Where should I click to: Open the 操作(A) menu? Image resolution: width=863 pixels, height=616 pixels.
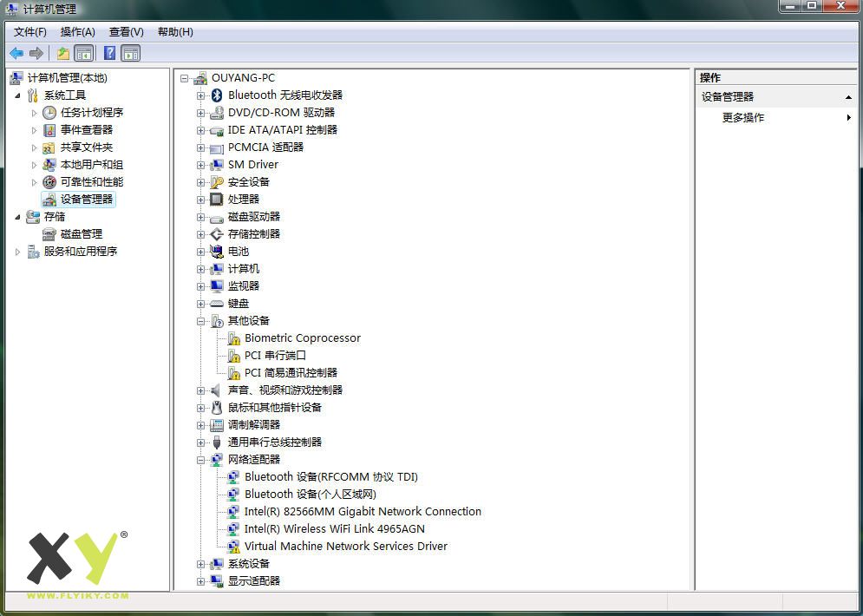click(x=77, y=32)
